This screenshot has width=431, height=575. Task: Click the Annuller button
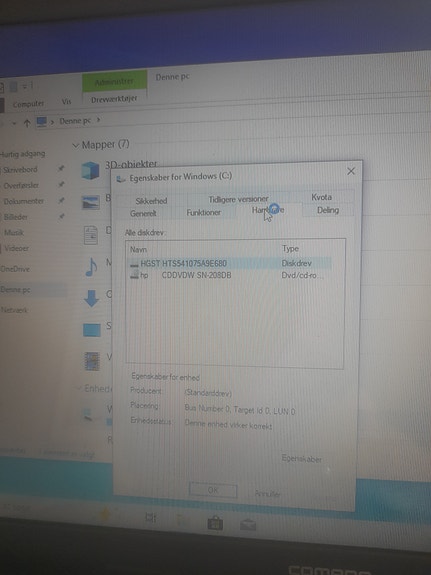[267, 494]
